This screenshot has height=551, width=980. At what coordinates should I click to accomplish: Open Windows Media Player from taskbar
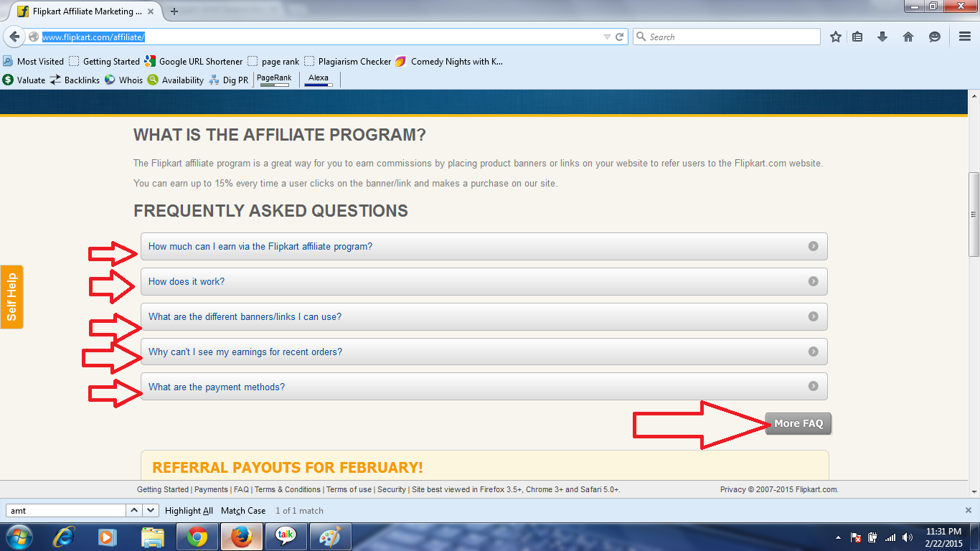coord(107,537)
